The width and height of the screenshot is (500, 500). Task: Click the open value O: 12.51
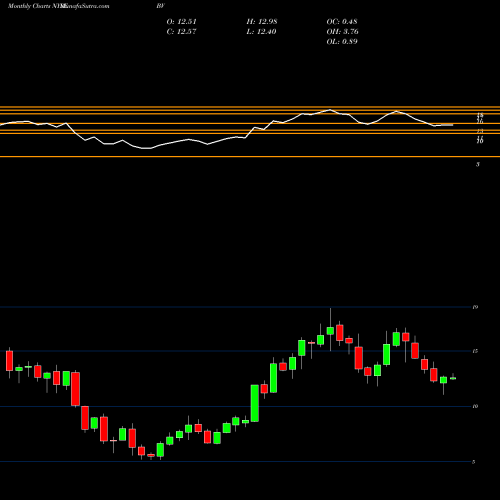coord(181,22)
